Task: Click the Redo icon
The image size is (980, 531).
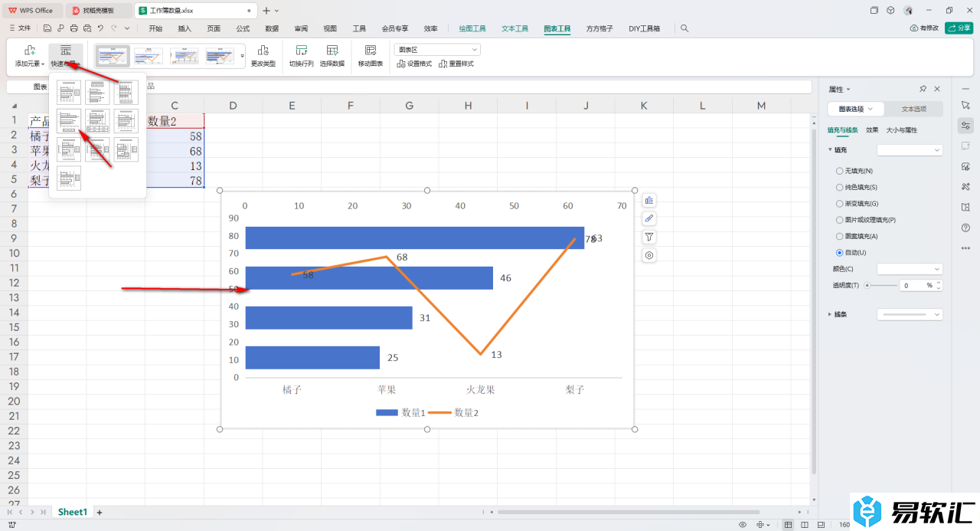Action: click(x=114, y=28)
